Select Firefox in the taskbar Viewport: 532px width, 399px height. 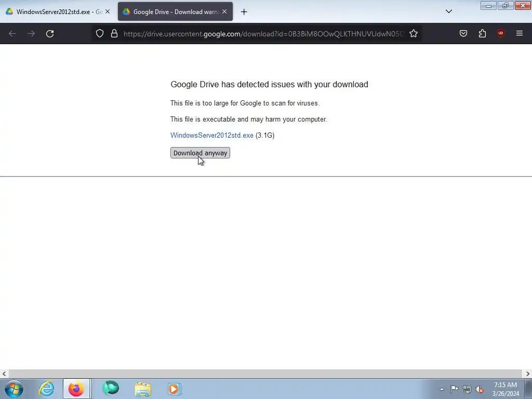pyautogui.click(x=76, y=389)
